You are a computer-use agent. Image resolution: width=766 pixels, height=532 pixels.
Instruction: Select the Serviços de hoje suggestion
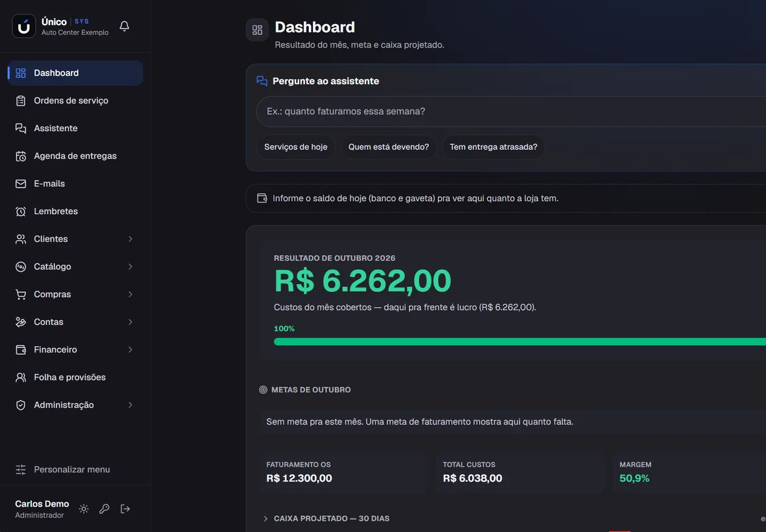[295, 147]
